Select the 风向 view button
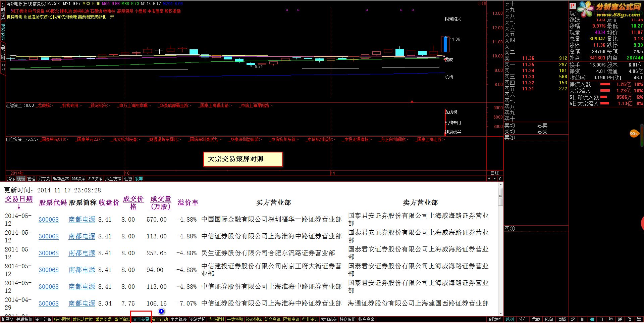Screen dimensions: 644x323 click(x=549, y=319)
